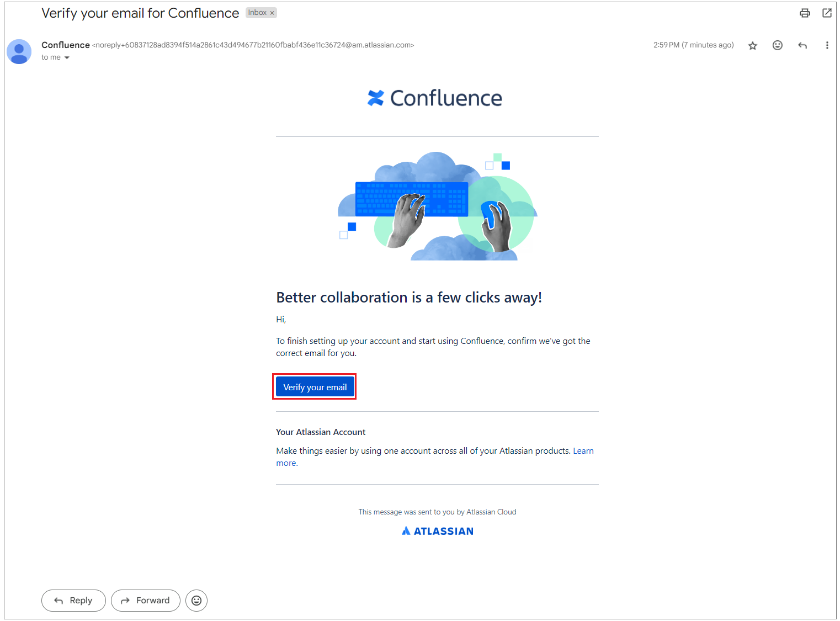Image resolution: width=840 pixels, height=621 pixels.
Task: Forward this email to someone
Action: tap(146, 601)
